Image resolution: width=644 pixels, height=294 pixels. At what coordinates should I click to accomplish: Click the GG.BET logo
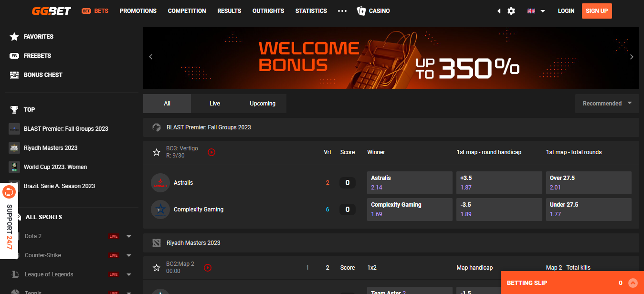click(52, 11)
